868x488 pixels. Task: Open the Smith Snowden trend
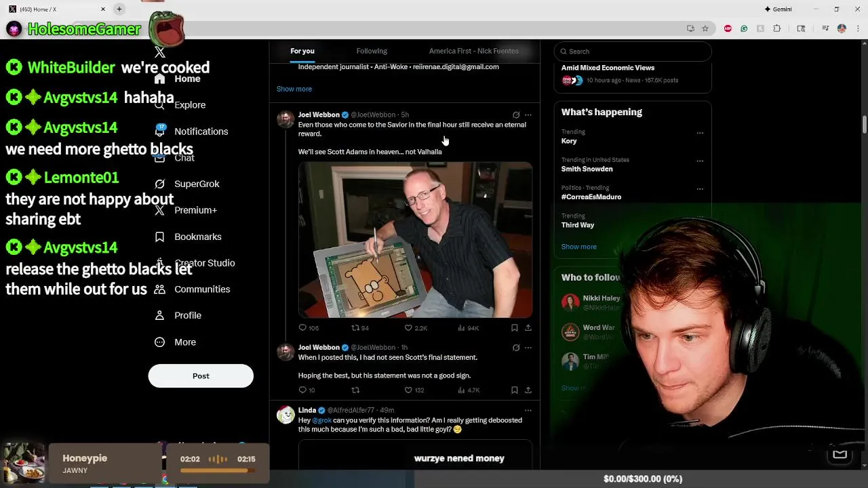click(587, 169)
